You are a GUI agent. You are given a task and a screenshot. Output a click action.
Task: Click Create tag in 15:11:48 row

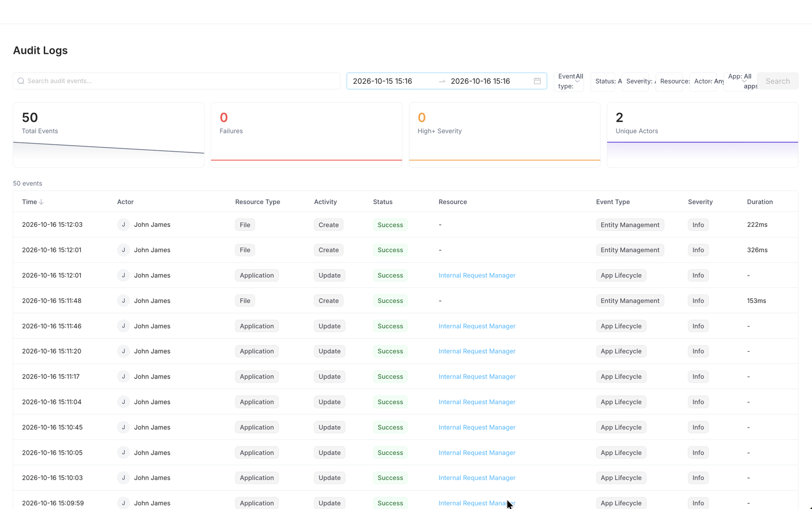[328, 301]
